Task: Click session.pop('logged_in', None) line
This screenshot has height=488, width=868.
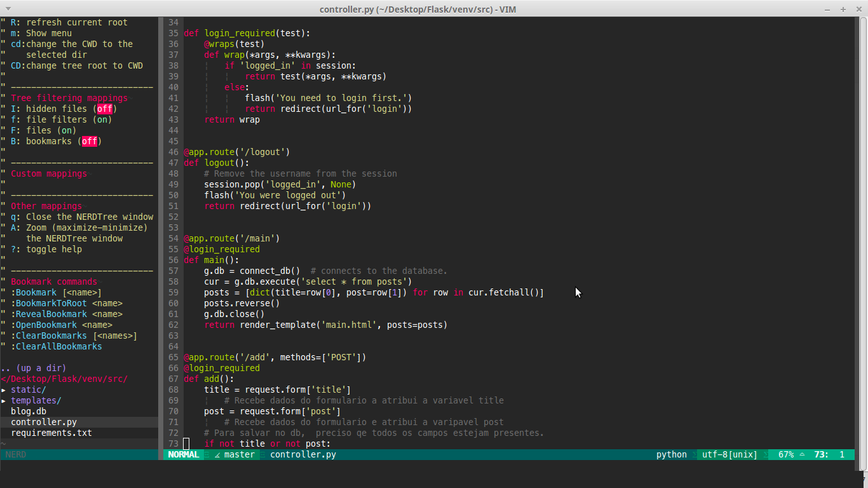Action: click(280, 184)
